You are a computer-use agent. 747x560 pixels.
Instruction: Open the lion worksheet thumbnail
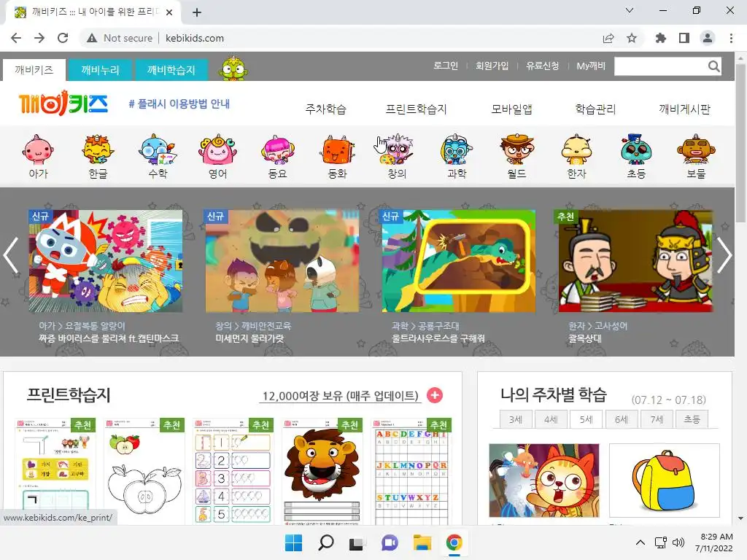tap(322, 472)
